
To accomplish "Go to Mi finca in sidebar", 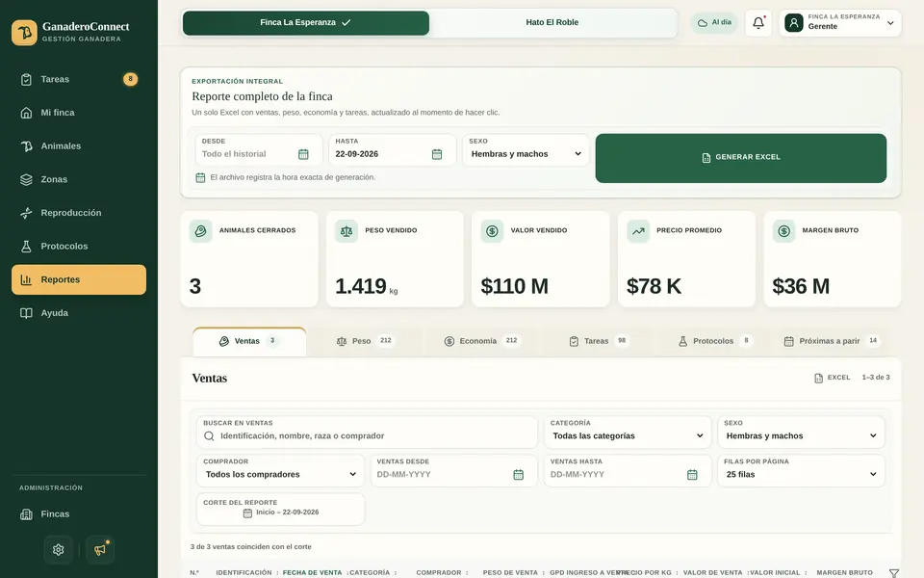I will click(79, 113).
